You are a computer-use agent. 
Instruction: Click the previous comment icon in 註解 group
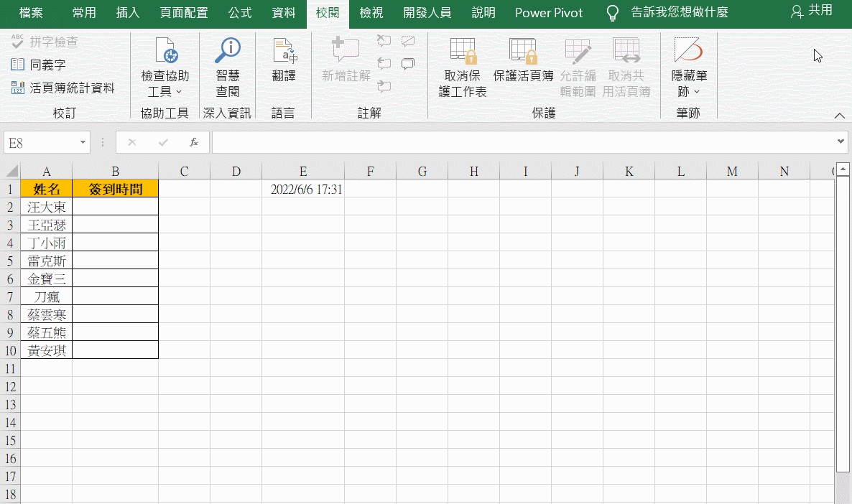pyautogui.click(x=384, y=64)
